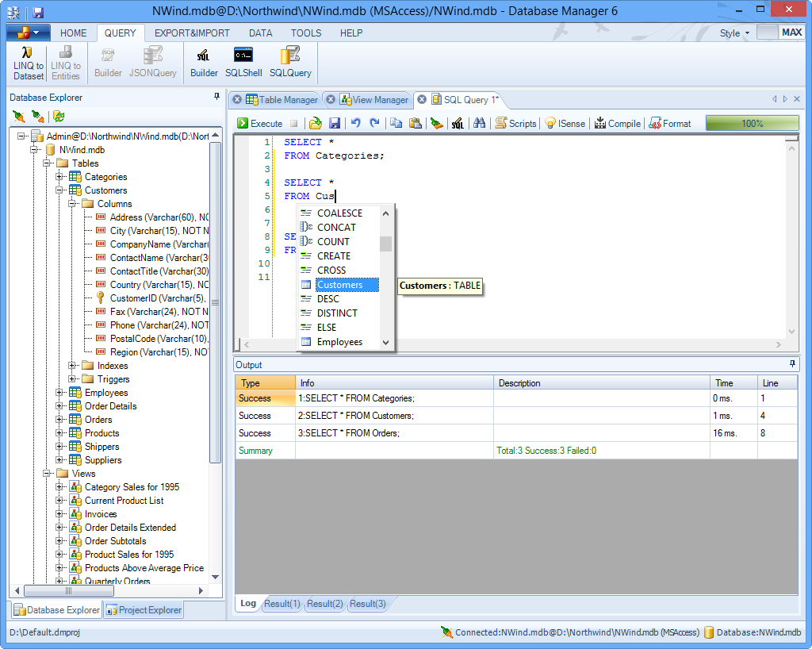Open the Style dropdown

734,33
